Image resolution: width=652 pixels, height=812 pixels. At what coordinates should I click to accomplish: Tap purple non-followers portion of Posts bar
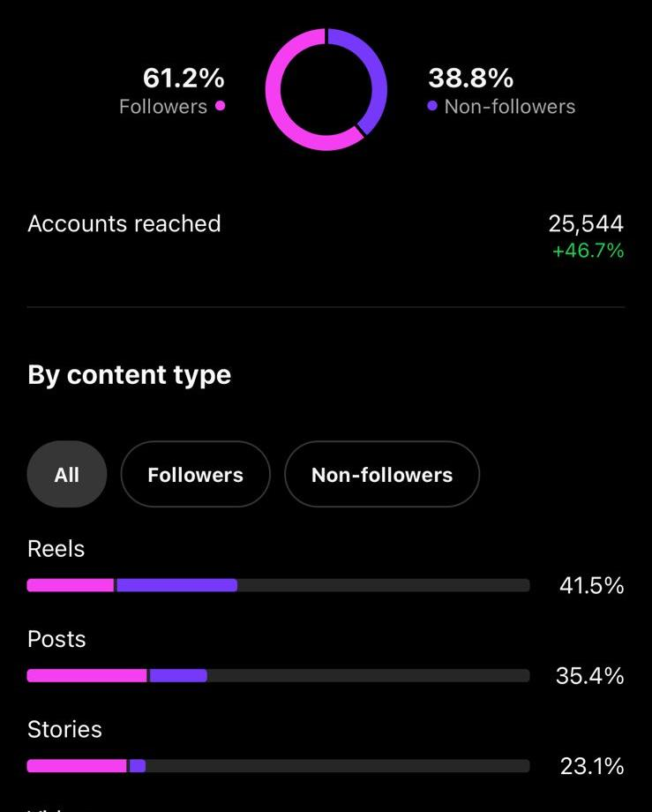pyautogui.click(x=178, y=675)
